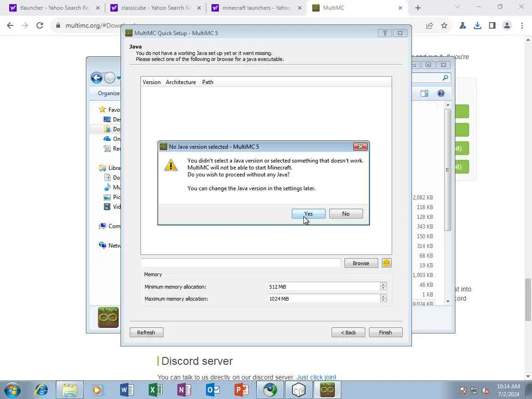This screenshot has width=532, height=399.
Task: Click the Java path input field
Action: [241, 263]
